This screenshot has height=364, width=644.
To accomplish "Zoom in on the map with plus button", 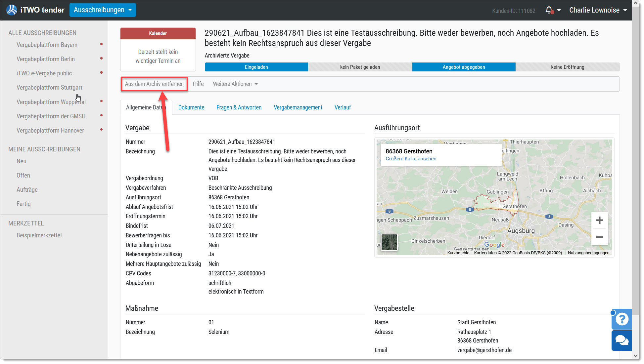I will [599, 220].
